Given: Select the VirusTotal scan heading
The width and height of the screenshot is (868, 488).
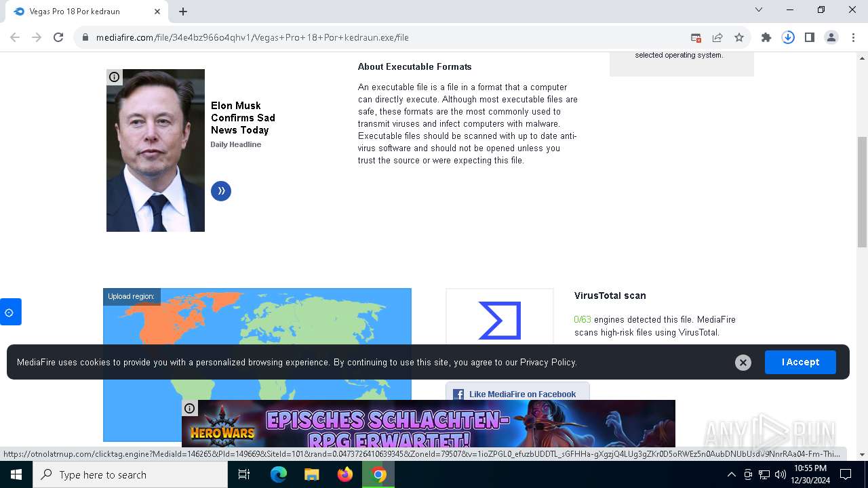Looking at the screenshot, I should pyautogui.click(x=610, y=296).
